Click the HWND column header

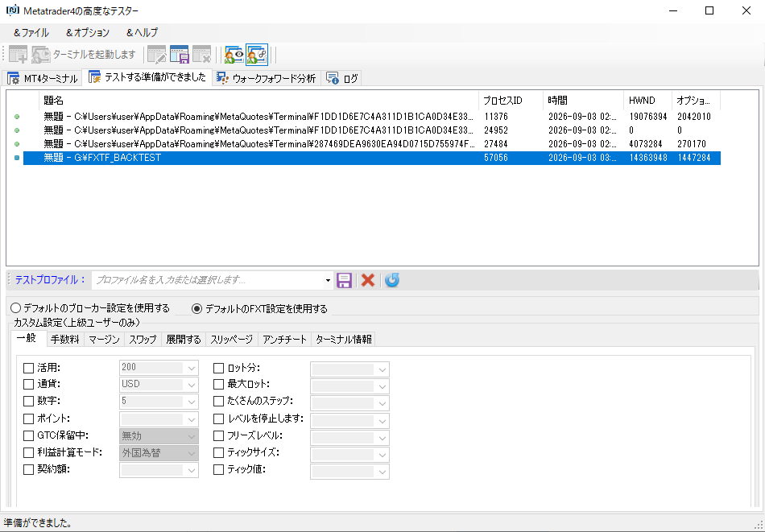point(648,101)
